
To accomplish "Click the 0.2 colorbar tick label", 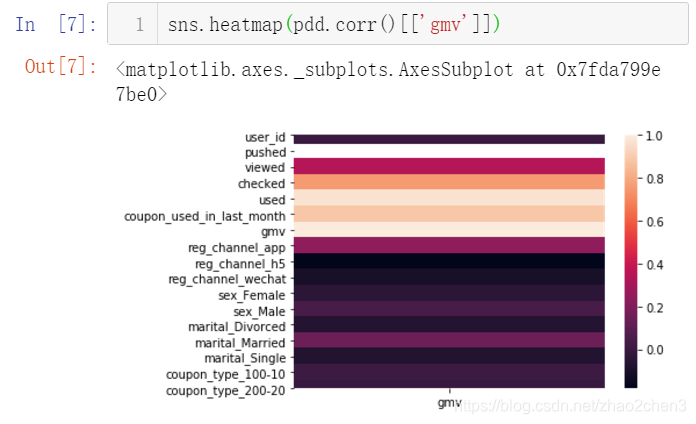I will (655, 308).
